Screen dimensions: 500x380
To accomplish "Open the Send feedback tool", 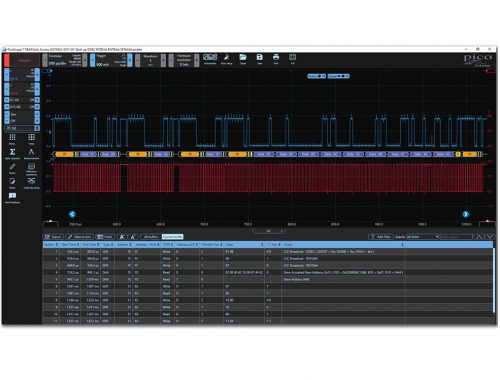I will pos(12,198).
